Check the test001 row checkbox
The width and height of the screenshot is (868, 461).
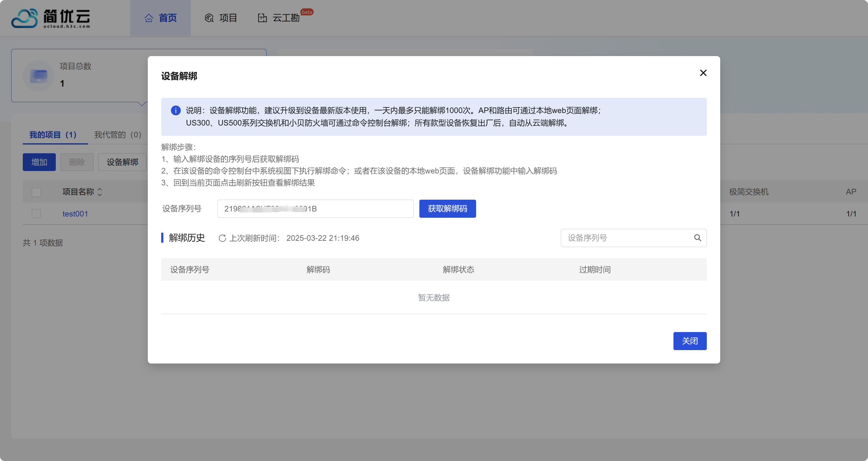[36, 213]
